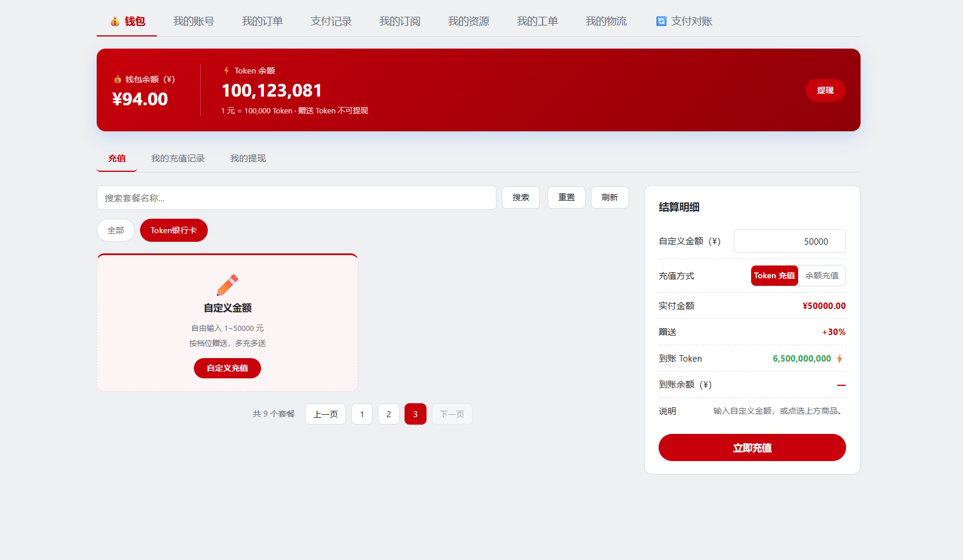Open the 我的提现 sub-tab

point(248,159)
